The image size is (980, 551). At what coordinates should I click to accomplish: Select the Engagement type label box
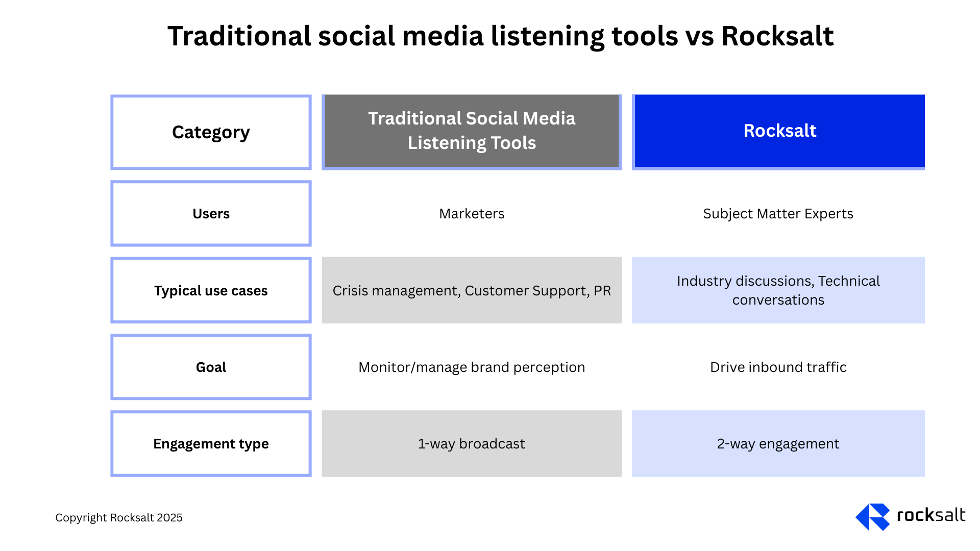[211, 443]
